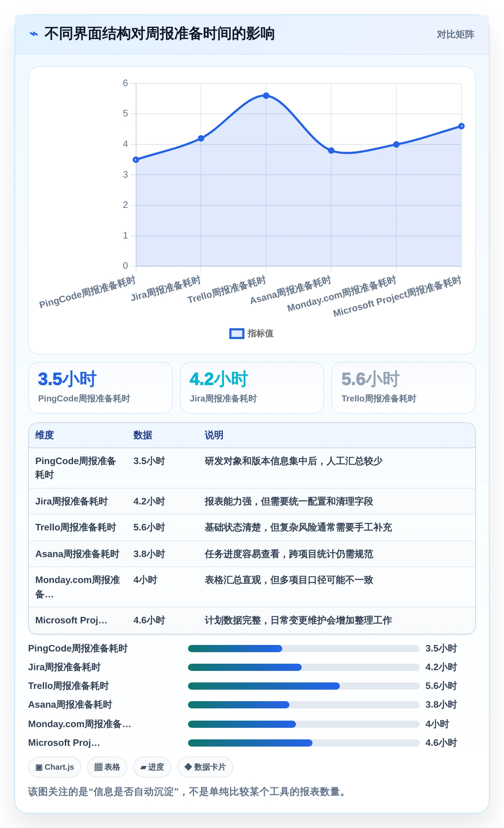504x828 pixels.
Task: Click the footer note about 信息是否自动沉淀
Action: (188, 792)
